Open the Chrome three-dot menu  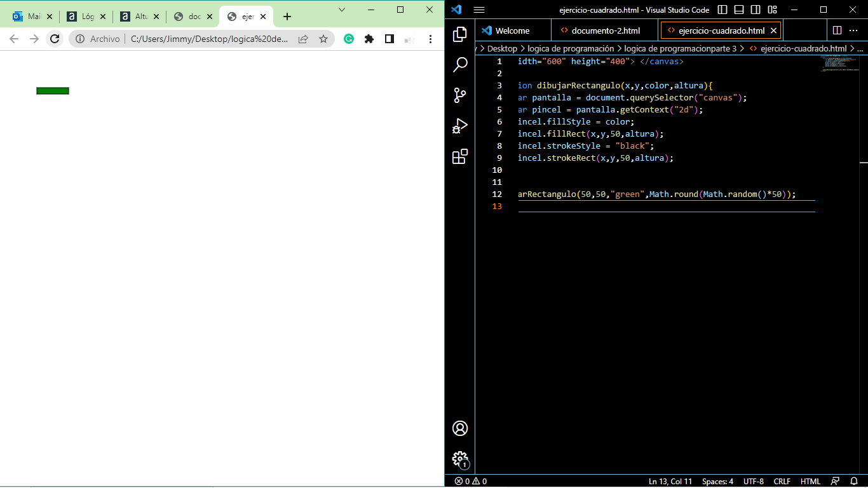click(430, 39)
